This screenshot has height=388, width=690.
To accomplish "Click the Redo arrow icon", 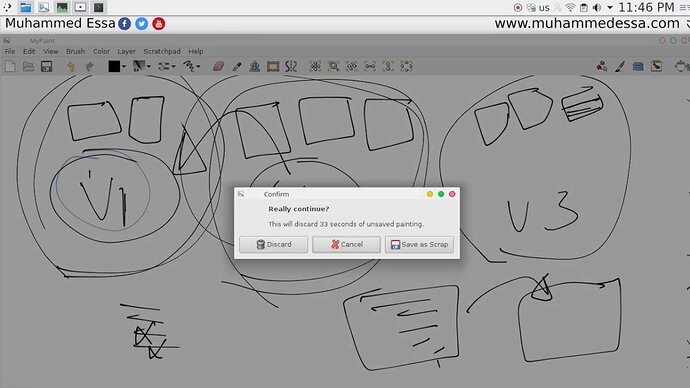I will [89, 66].
